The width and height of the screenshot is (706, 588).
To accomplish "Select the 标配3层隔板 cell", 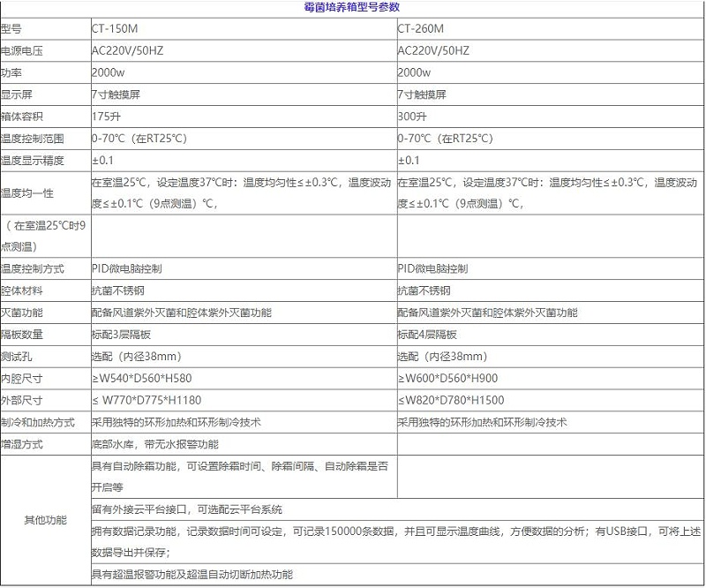I will click(121, 335).
